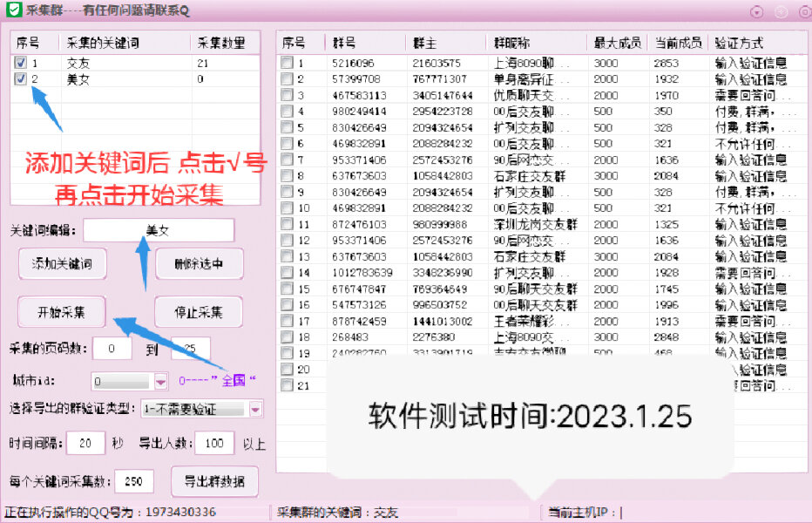Click the round middle icon in title bar
The image size is (812, 523).
(781, 11)
